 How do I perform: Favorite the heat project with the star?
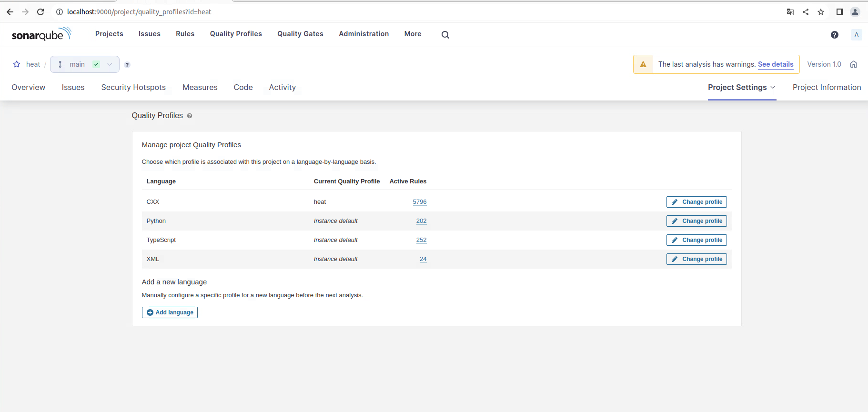(x=17, y=64)
